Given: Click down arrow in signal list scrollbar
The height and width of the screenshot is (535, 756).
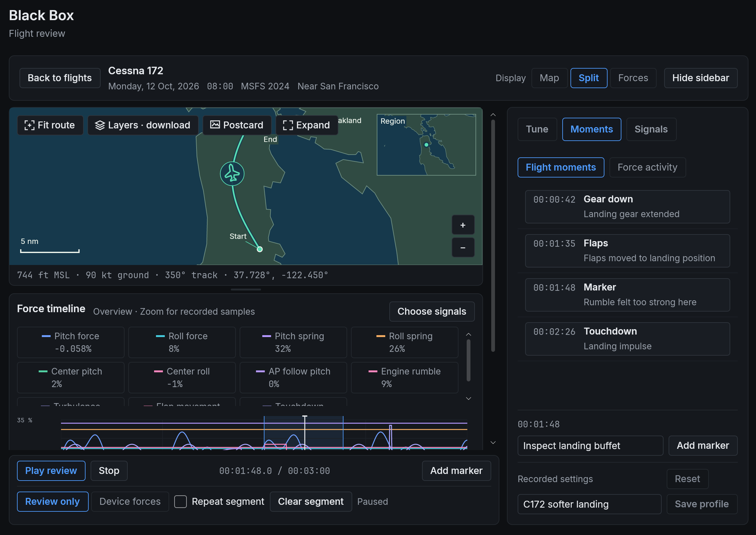Looking at the screenshot, I should pyautogui.click(x=468, y=398).
